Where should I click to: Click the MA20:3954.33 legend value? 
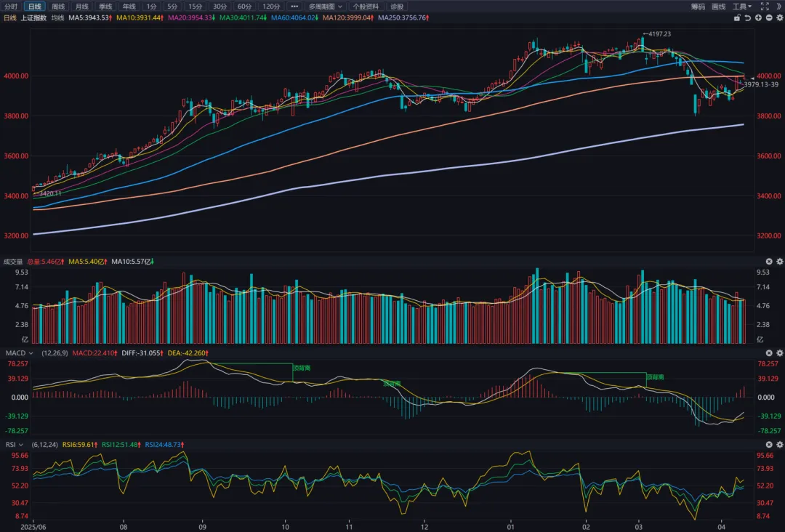click(x=191, y=17)
